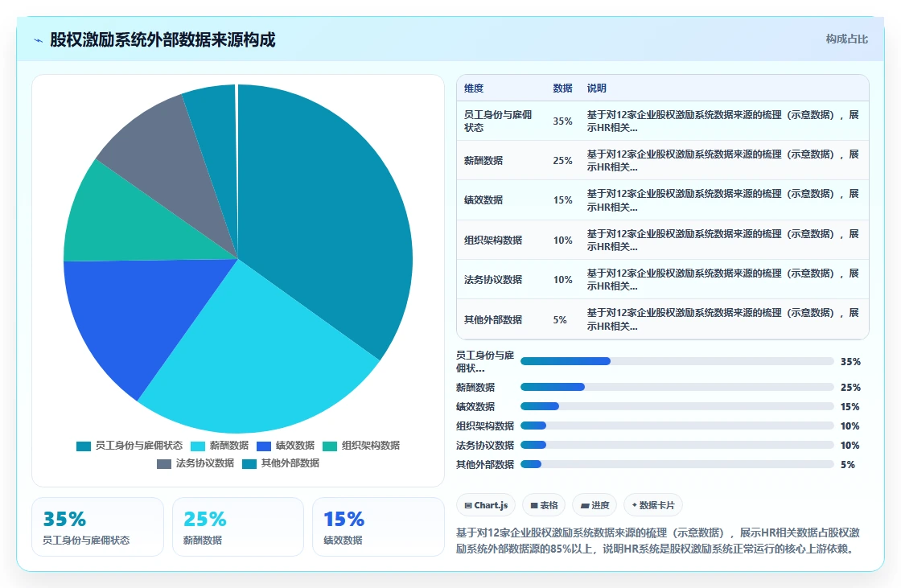This screenshot has height=588, width=901.
Task: Open the 25% 薪酬数据 stat card
Action: (238, 527)
